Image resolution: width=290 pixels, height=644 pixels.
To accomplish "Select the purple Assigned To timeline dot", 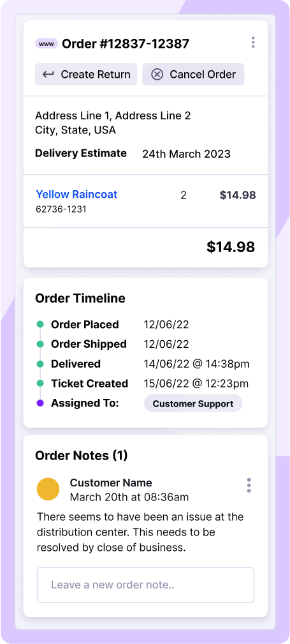I will click(40, 403).
